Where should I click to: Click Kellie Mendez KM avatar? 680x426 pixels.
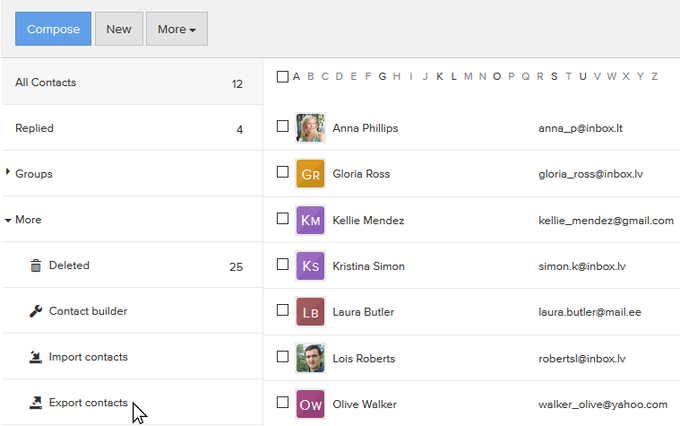tap(310, 220)
